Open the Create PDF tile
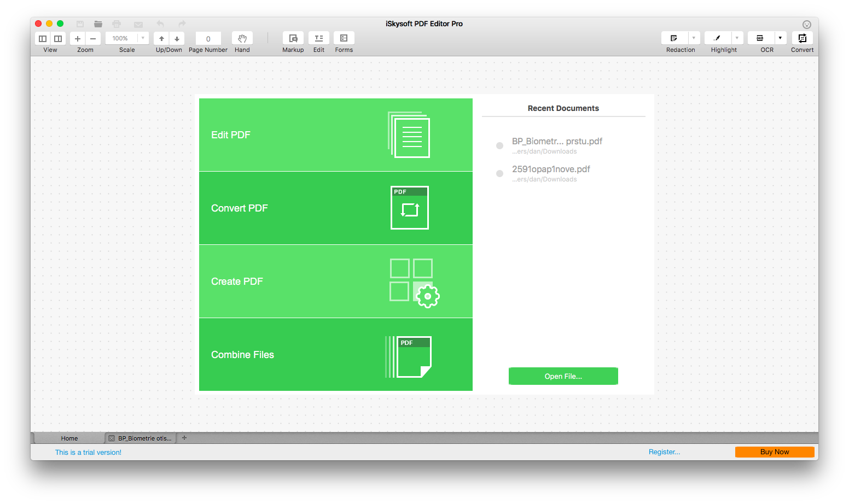 click(336, 282)
